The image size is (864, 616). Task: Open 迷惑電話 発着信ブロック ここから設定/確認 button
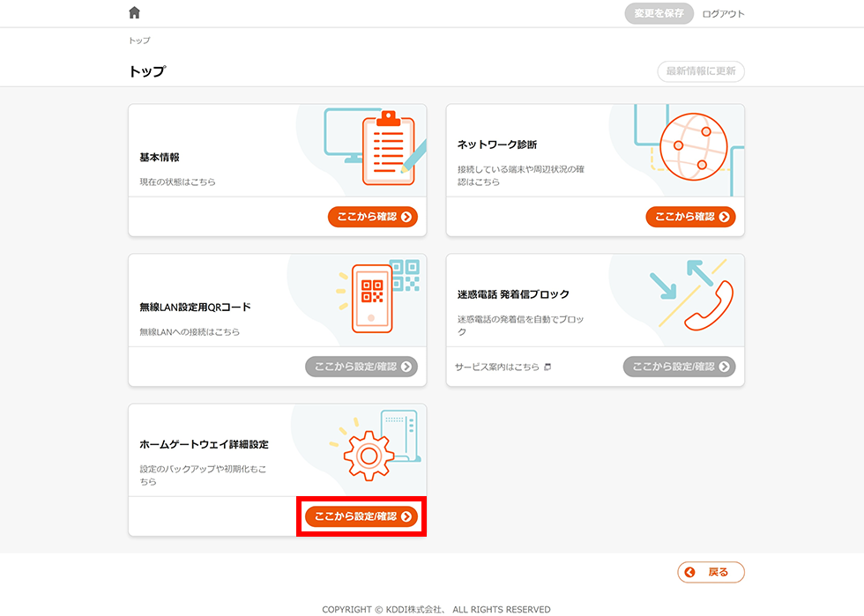[680, 367]
